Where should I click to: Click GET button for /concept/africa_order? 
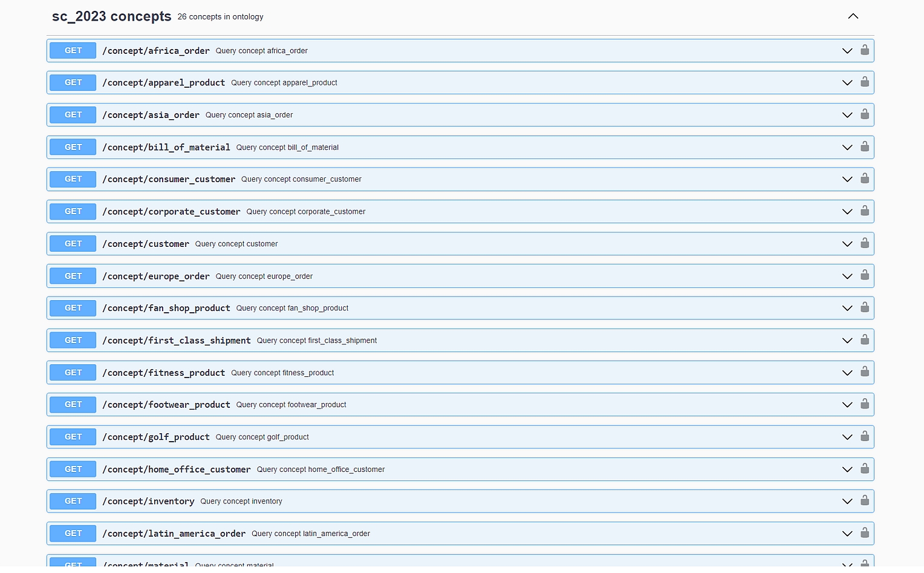point(73,51)
